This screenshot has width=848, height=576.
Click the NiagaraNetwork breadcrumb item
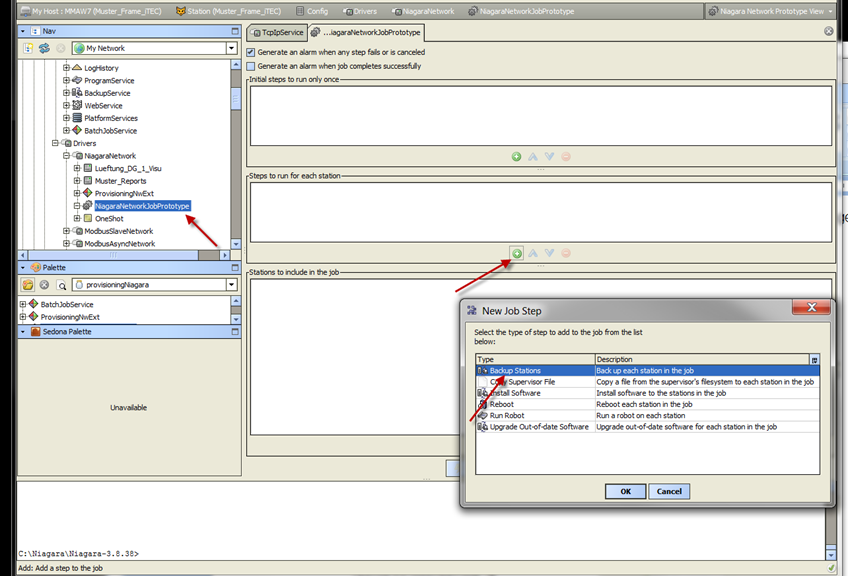pyautogui.click(x=423, y=11)
